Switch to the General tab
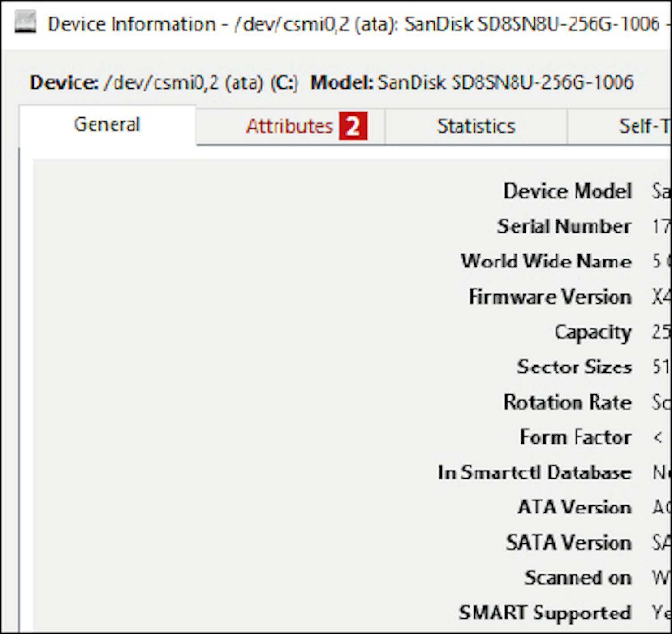This screenshot has width=672, height=634. [107, 125]
